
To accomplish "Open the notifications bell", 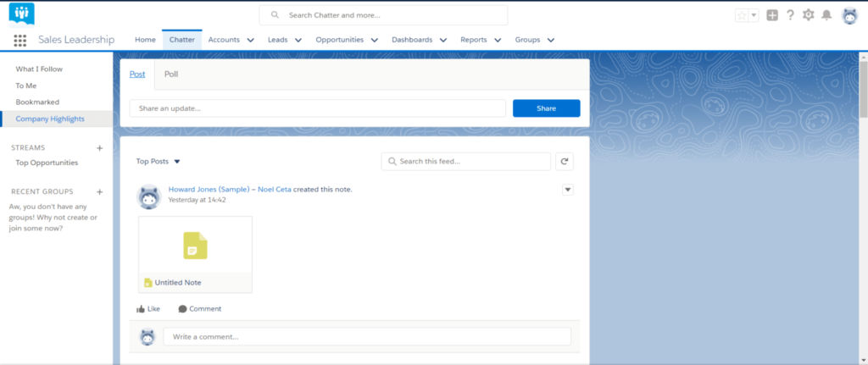I will pyautogui.click(x=826, y=15).
